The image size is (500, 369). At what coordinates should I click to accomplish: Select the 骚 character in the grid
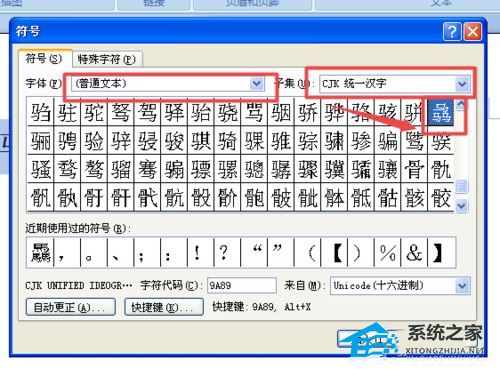tap(40, 168)
